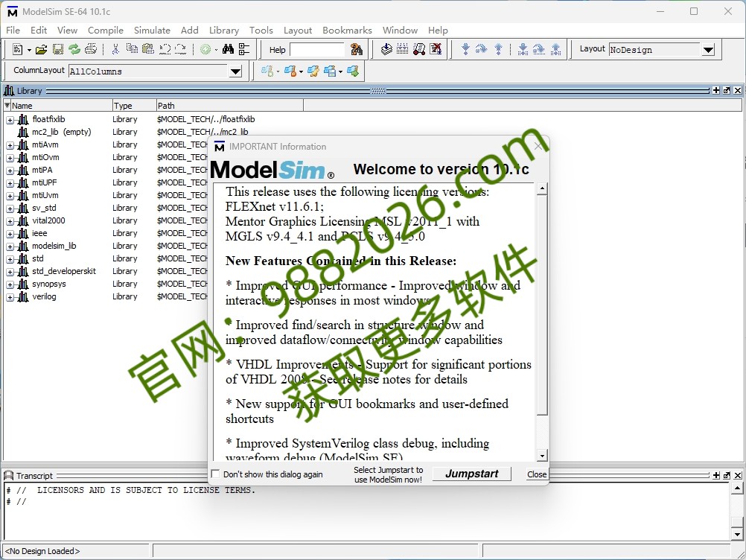This screenshot has width=746, height=560.
Task: Open the Layout NoDesign dropdown
Action: click(708, 49)
